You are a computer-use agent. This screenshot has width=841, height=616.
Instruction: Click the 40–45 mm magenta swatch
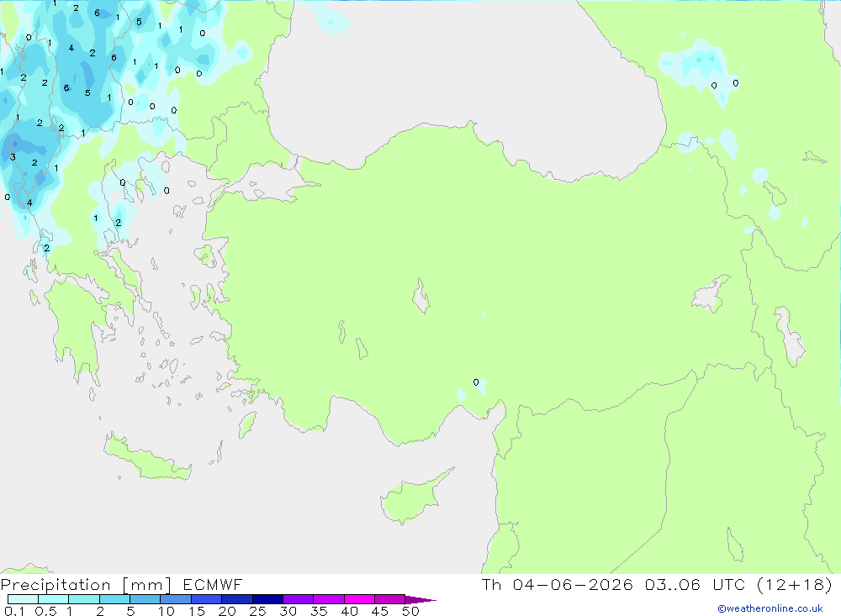(359, 599)
